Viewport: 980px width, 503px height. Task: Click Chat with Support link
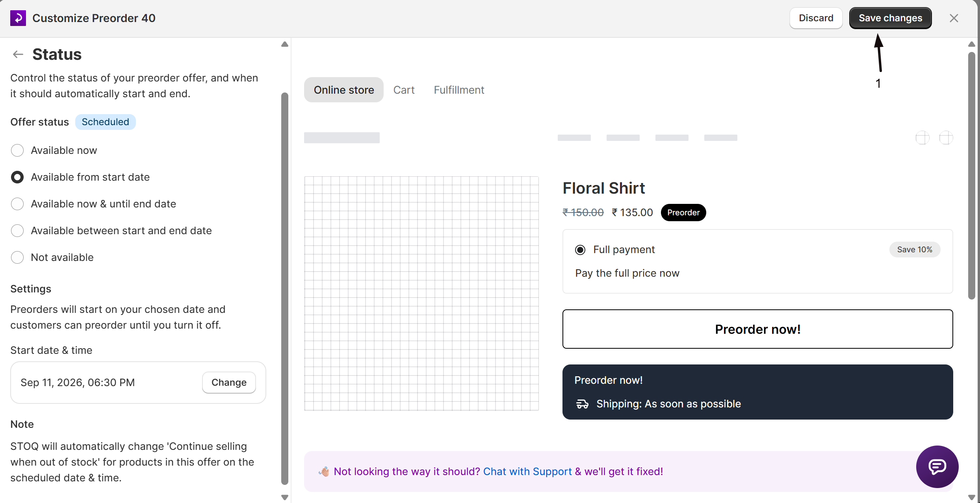527,472
